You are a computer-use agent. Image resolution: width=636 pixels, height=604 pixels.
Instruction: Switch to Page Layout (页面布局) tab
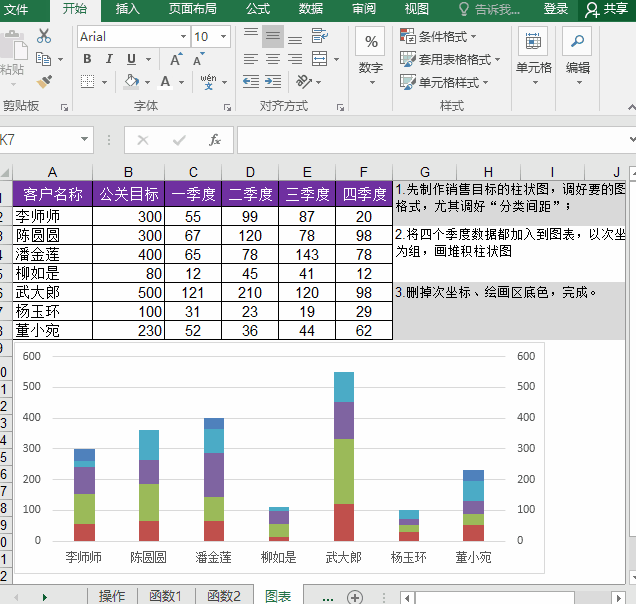tap(193, 9)
